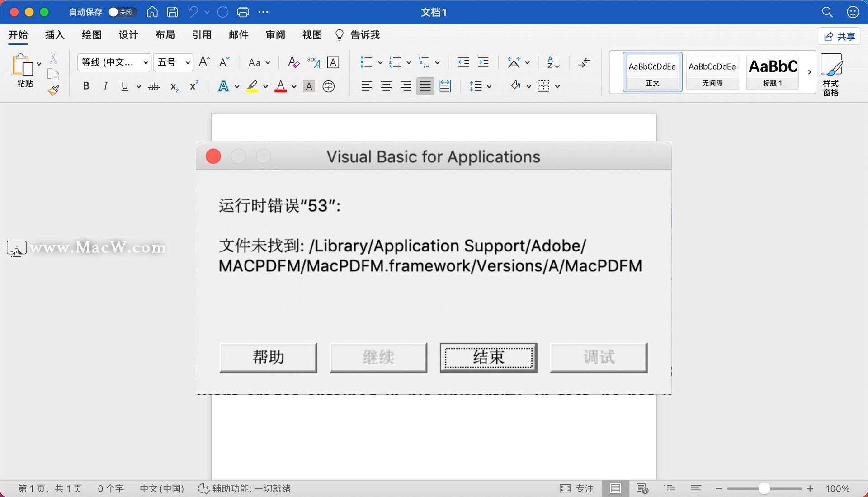The image size is (868, 497).
Task: Click the strikethrough formatting icon
Action: point(154,86)
